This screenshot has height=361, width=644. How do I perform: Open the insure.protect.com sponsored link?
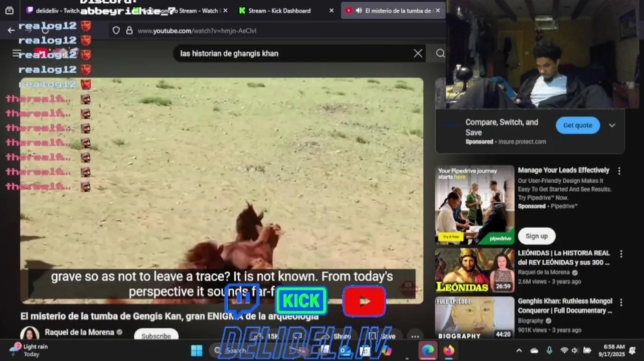click(x=522, y=142)
